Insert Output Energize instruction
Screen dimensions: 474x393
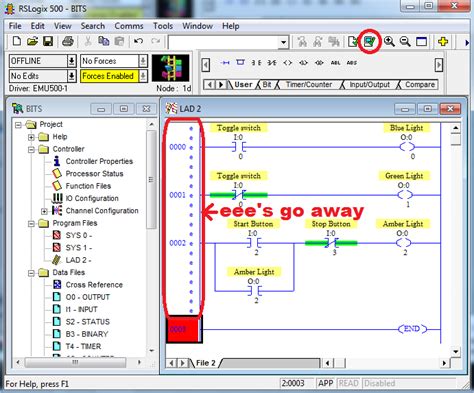click(288, 63)
